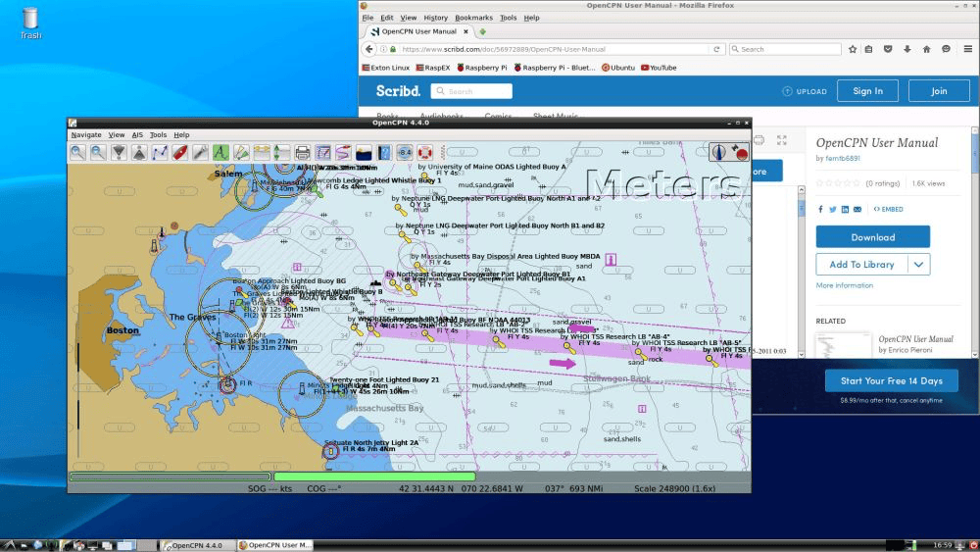Click the GPS status red indicator
The image size is (980, 552).
(x=740, y=152)
